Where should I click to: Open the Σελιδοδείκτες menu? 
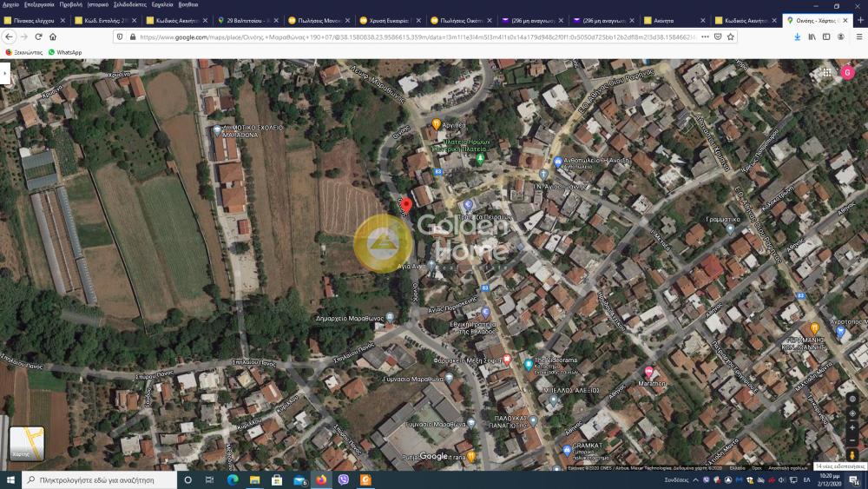[x=130, y=4]
